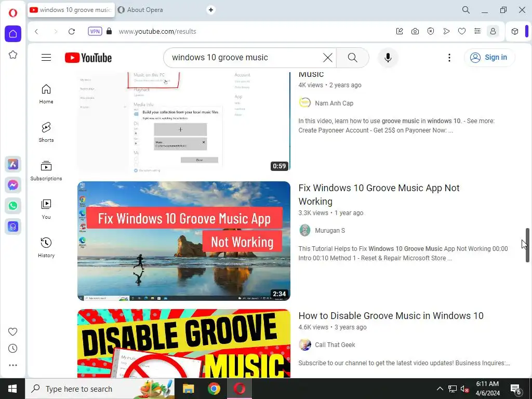Open YouTube settings three-dot menu
Screen dimensions: 532x399
pos(449,58)
